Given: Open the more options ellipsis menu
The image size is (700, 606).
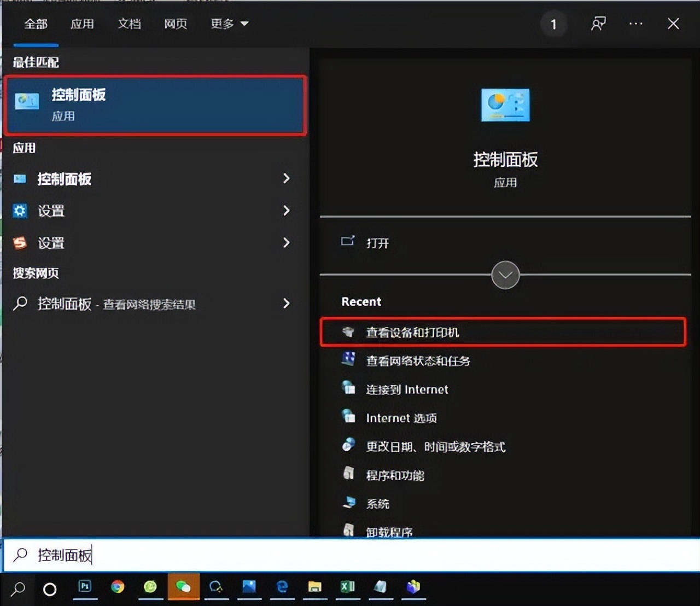Looking at the screenshot, I should (635, 24).
